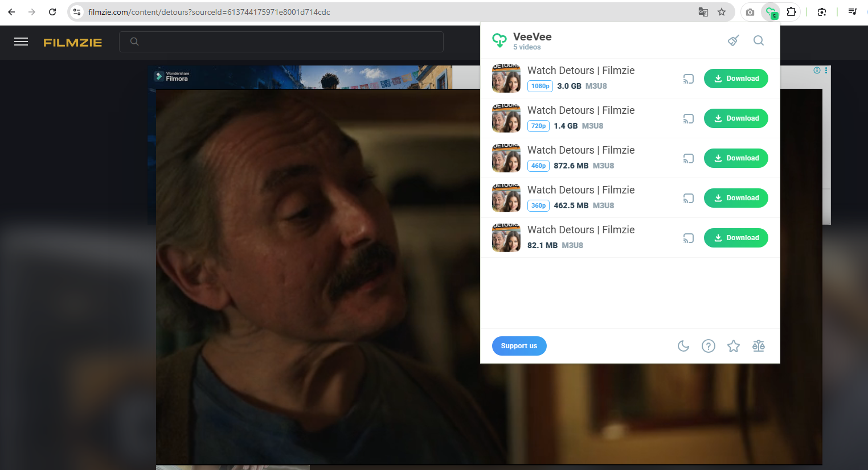
Task: Click the 460p quality badge
Action: [538, 166]
